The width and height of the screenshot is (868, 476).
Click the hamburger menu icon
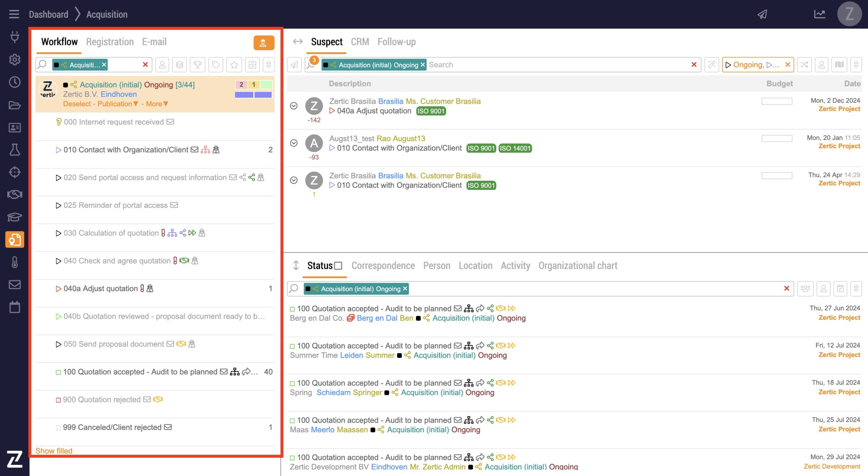(x=14, y=14)
